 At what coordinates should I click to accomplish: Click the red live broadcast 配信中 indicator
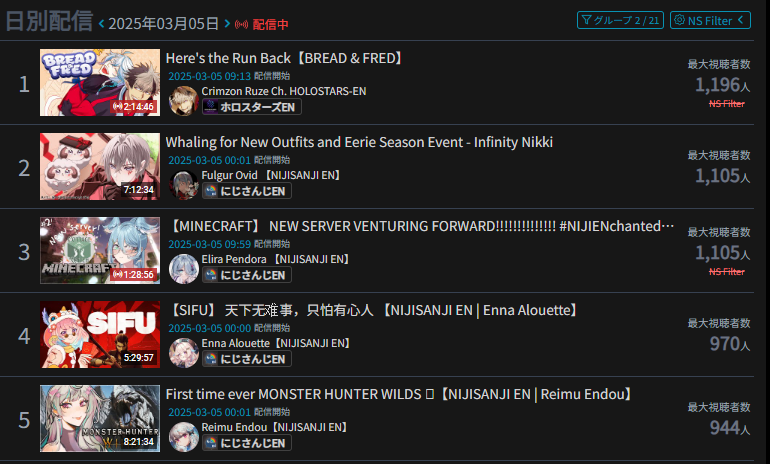click(262, 24)
